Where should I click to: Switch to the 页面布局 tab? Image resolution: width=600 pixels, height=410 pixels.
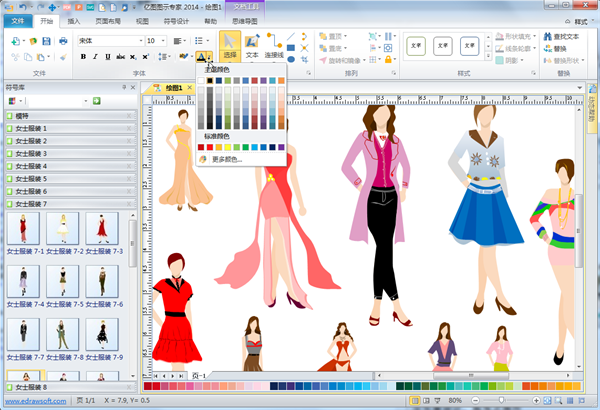[x=108, y=20]
